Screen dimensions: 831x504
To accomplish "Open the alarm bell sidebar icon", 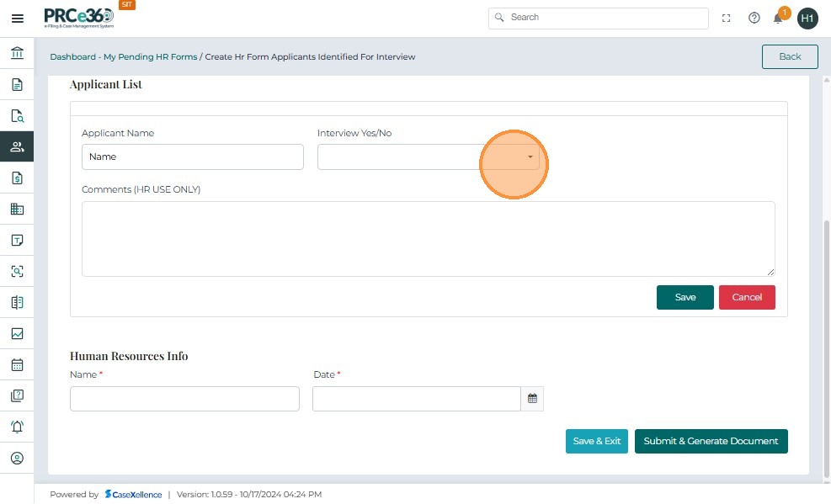I will pos(17,427).
